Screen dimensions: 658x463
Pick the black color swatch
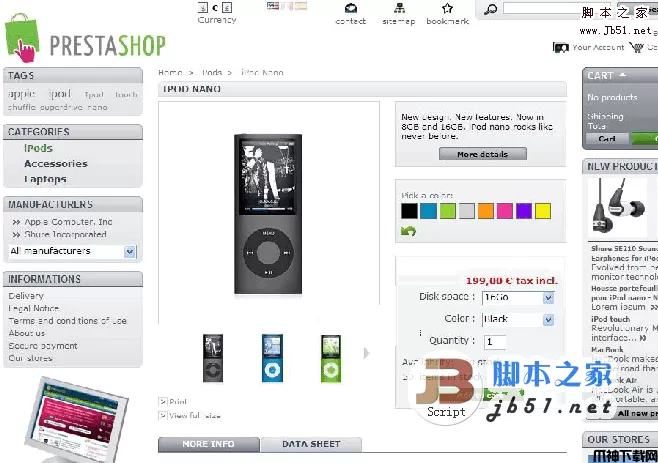(409, 211)
